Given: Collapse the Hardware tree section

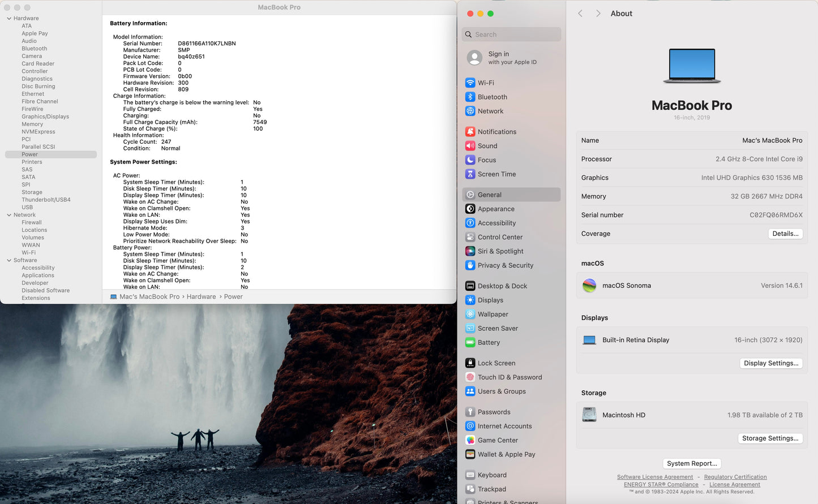Looking at the screenshot, I should (9, 19).
